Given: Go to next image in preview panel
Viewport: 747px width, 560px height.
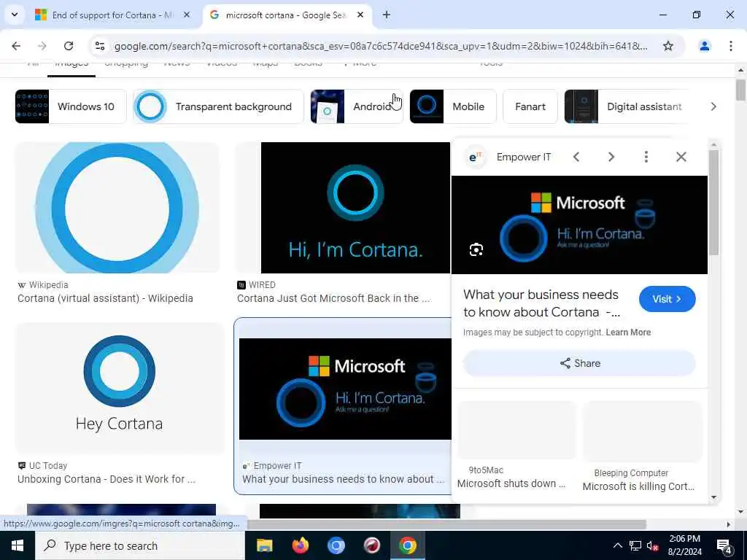Looking at the screenshot, I should click(x=611, y=157).
